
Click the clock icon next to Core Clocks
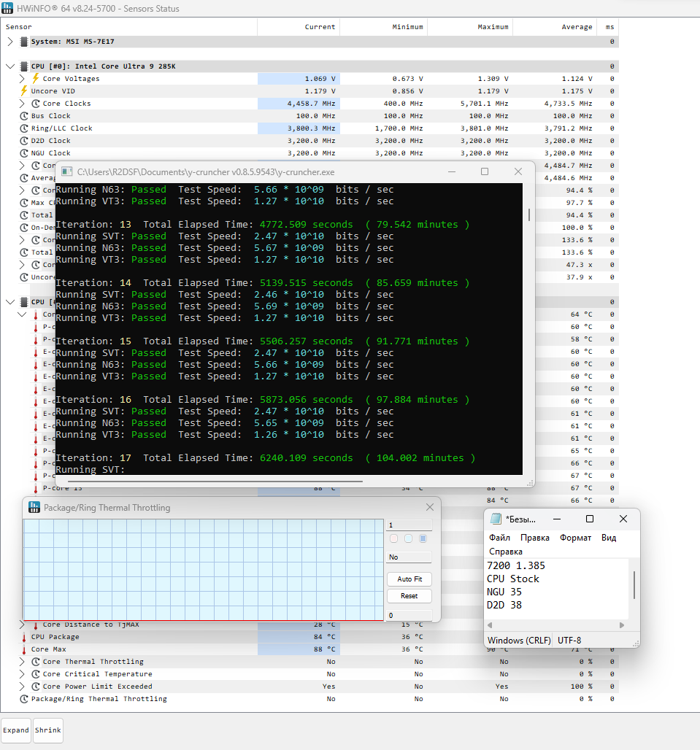point(36,104)
